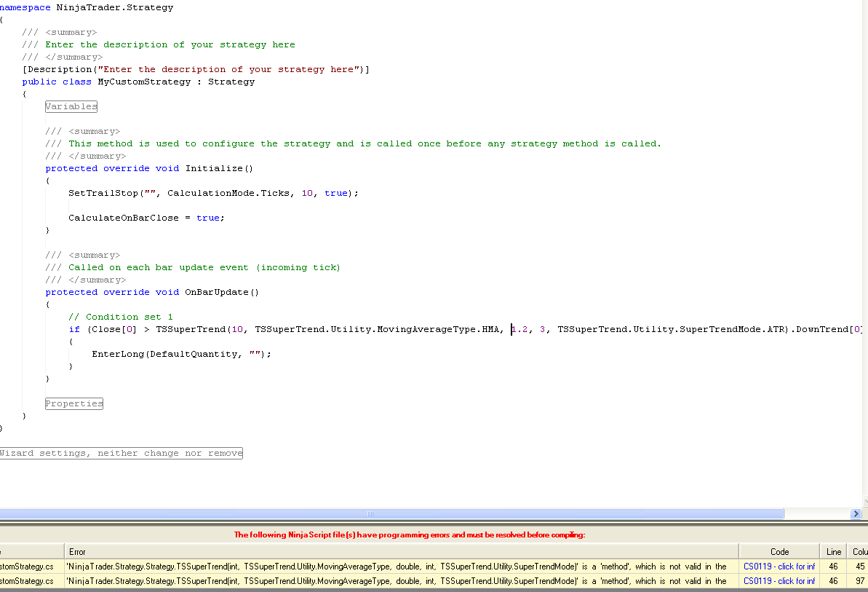This screenshot has height=592, width=868.
Task: Place the cursor on SetTrailStop line
Action: (x=213, y=193)
